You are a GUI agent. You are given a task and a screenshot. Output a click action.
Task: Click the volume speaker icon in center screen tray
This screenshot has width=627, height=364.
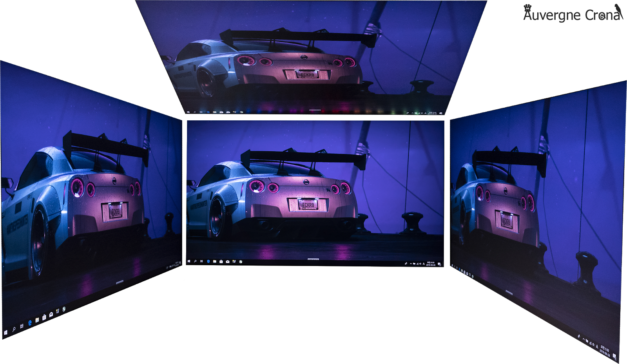(x=420, y=264)
